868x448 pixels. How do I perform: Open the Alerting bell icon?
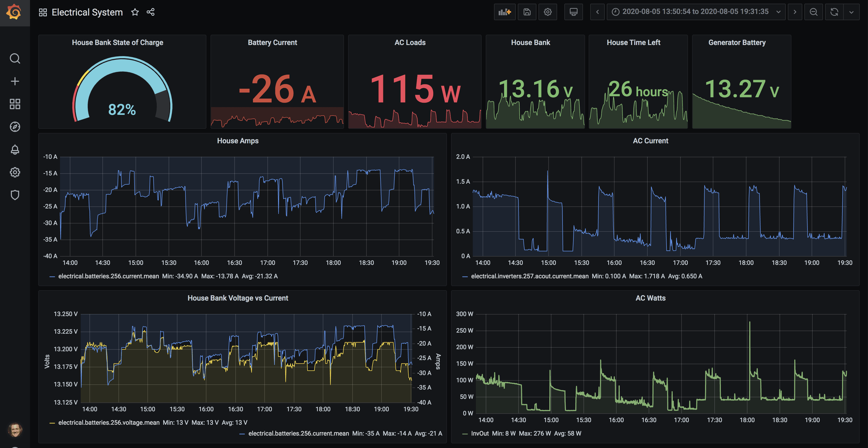(x=15, y=149)
